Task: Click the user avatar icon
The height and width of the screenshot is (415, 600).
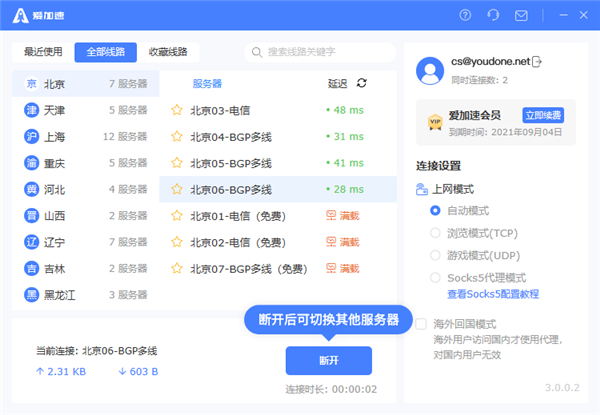Action: coord(430,71)
